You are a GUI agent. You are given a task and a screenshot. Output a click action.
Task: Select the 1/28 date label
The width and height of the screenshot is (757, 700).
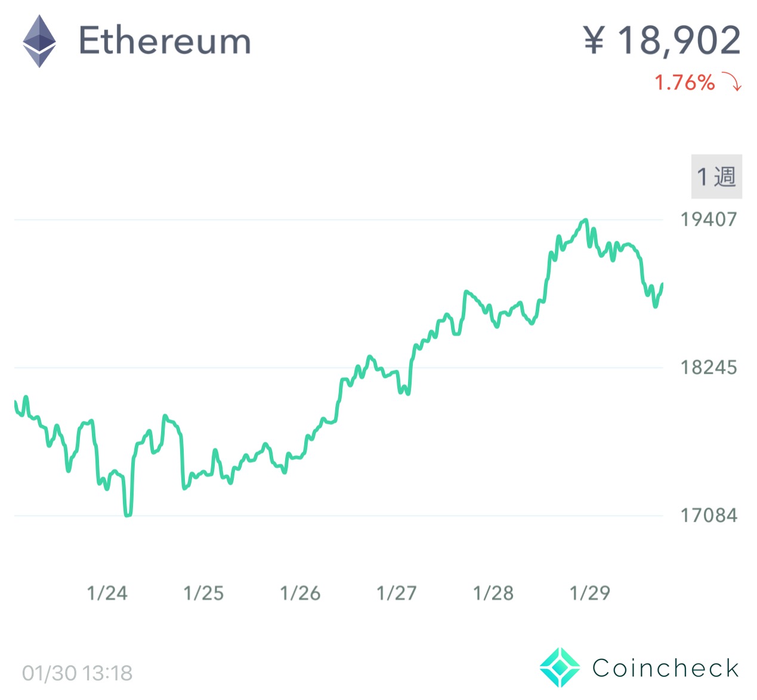tap(493, 593)
